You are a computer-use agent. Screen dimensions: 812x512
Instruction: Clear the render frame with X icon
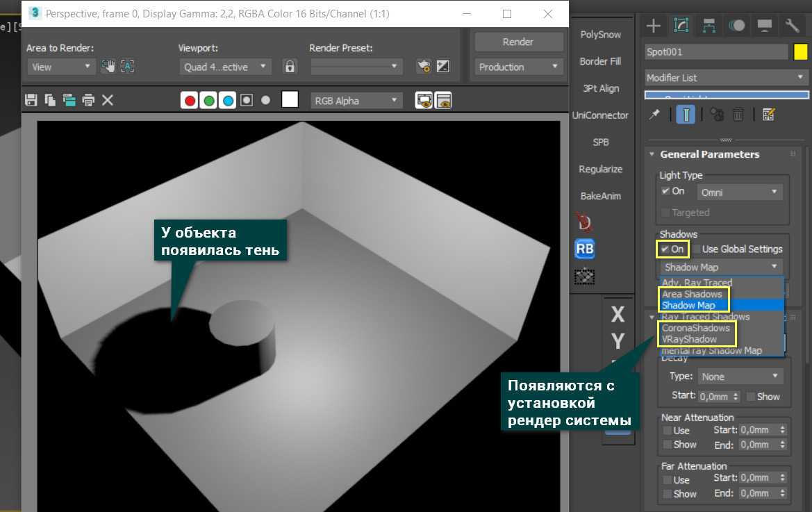click(108, 101)
